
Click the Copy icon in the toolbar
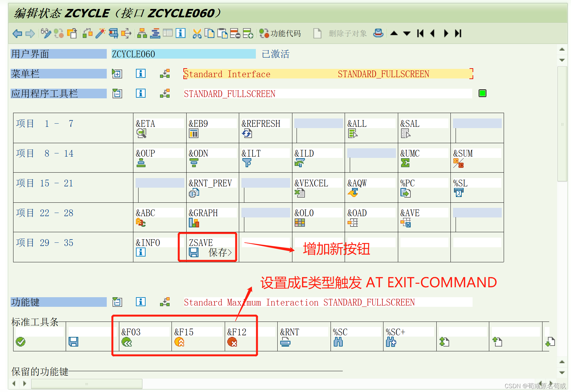click(210, 33)
